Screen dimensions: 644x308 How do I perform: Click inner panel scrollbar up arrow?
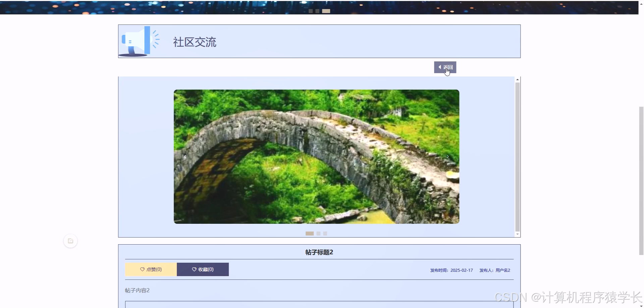[x=518, y=80]
